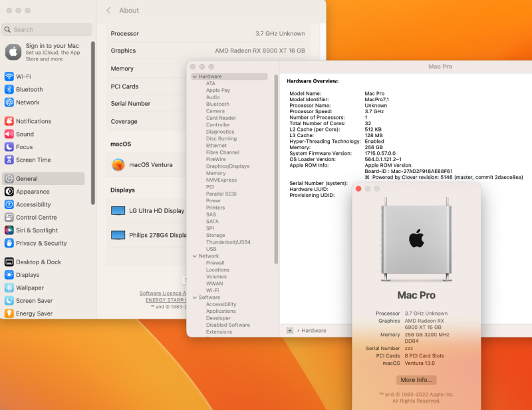Screen dimensions: 532x410
Task: Open the Software Licence Agreement link
Action: 162,294
